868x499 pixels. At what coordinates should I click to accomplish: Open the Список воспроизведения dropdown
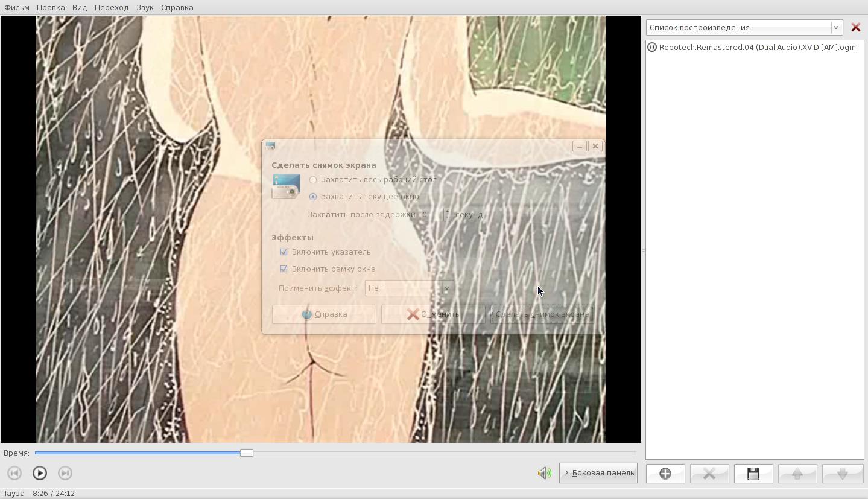pos(744,28)
